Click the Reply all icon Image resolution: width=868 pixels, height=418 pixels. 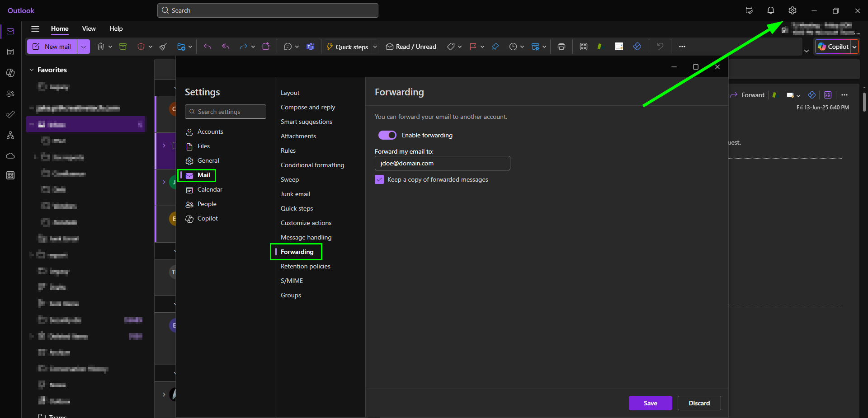(x=226, y=47)
